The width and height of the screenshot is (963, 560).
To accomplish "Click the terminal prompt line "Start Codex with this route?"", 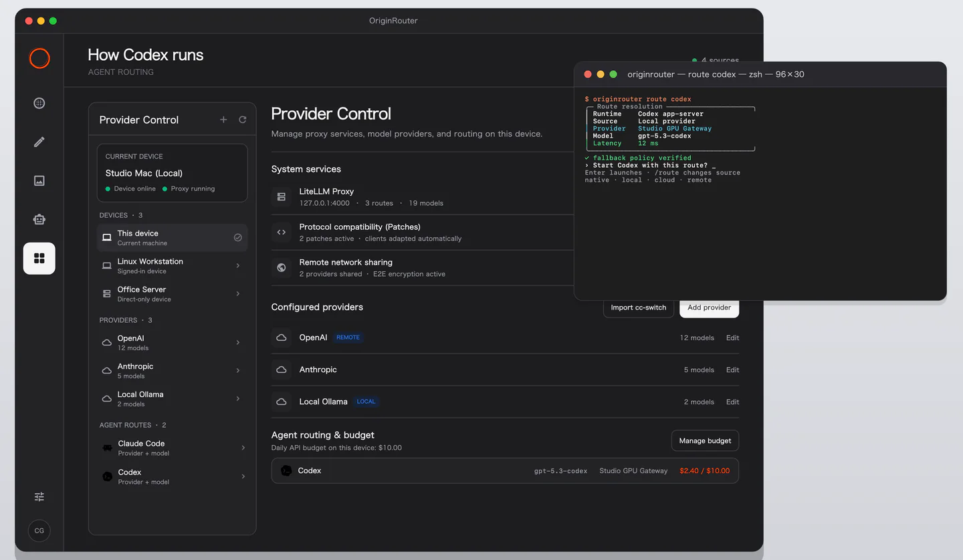I will (x=650, y=165).
